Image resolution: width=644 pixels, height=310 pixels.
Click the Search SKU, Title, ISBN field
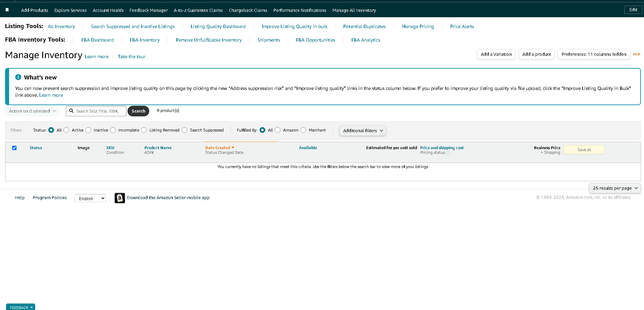pos(96,111)
